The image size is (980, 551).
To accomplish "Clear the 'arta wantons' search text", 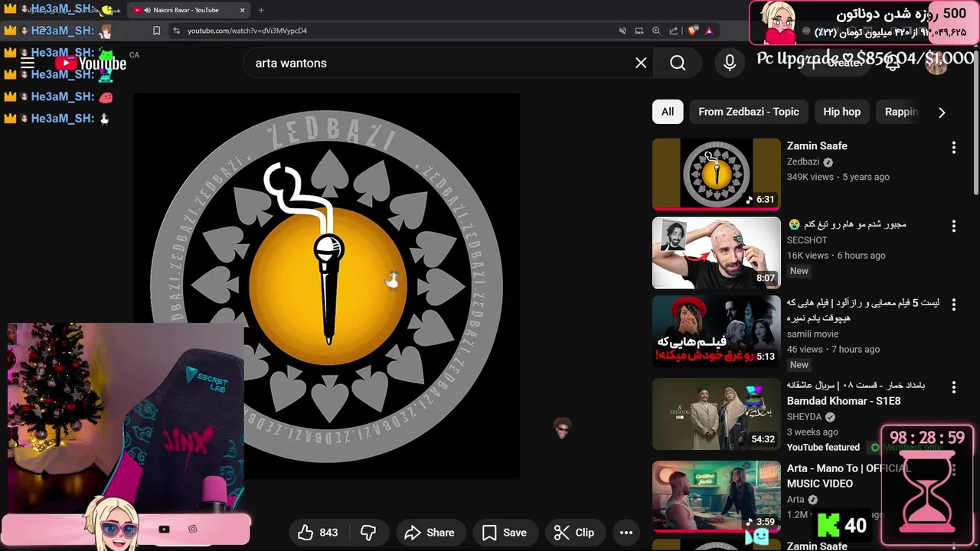I will coord(641,63).
